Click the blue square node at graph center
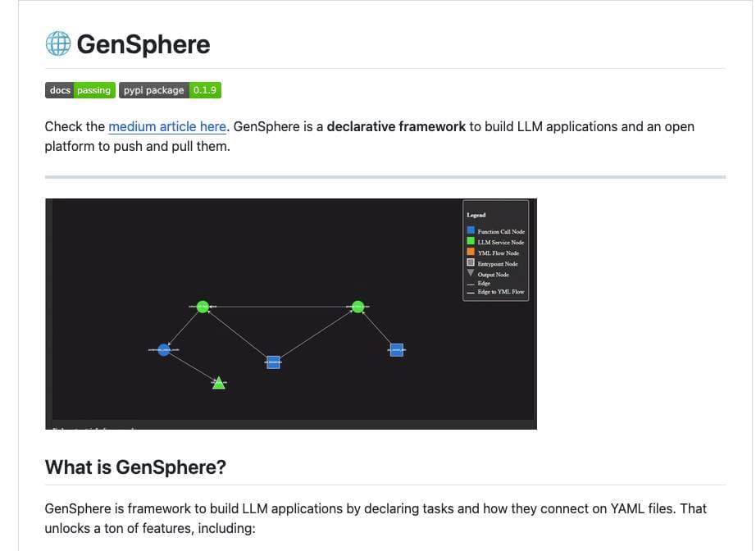 [273, 362]
